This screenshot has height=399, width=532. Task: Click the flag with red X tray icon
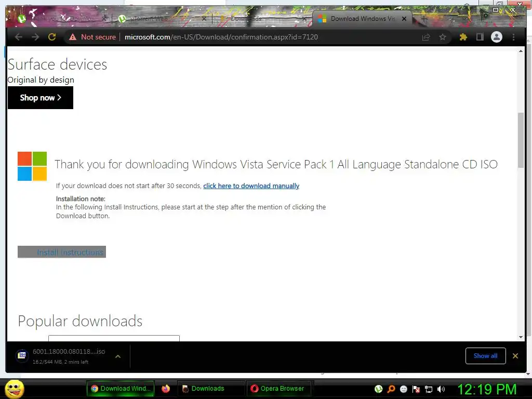[416, 389]
